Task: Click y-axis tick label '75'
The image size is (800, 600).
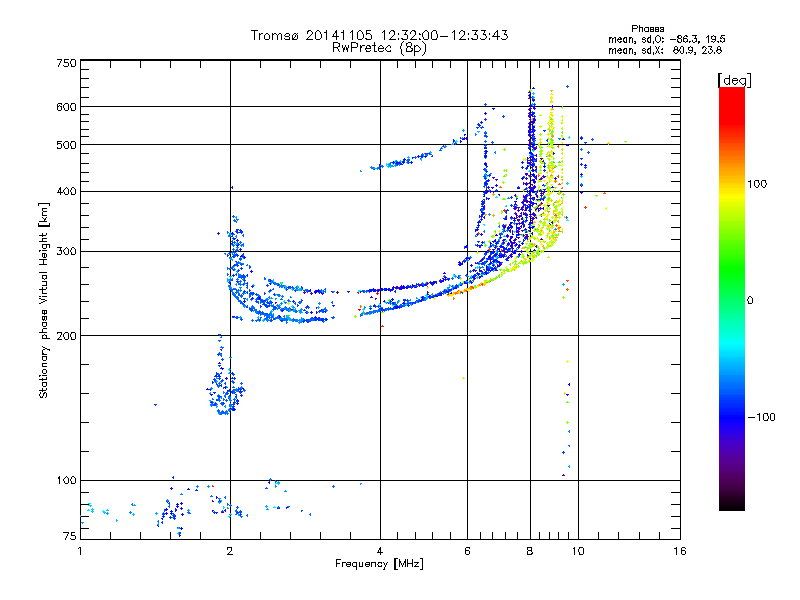Action: (x=70, y=536)
